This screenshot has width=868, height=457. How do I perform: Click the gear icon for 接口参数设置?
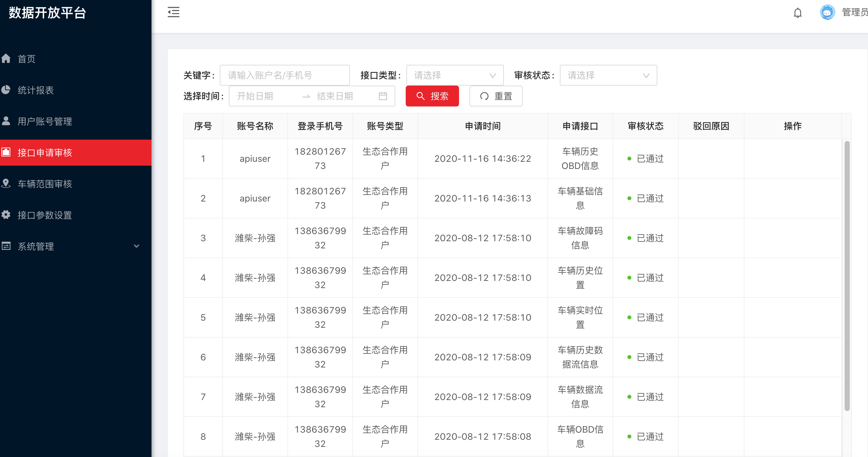click(6, 215)
